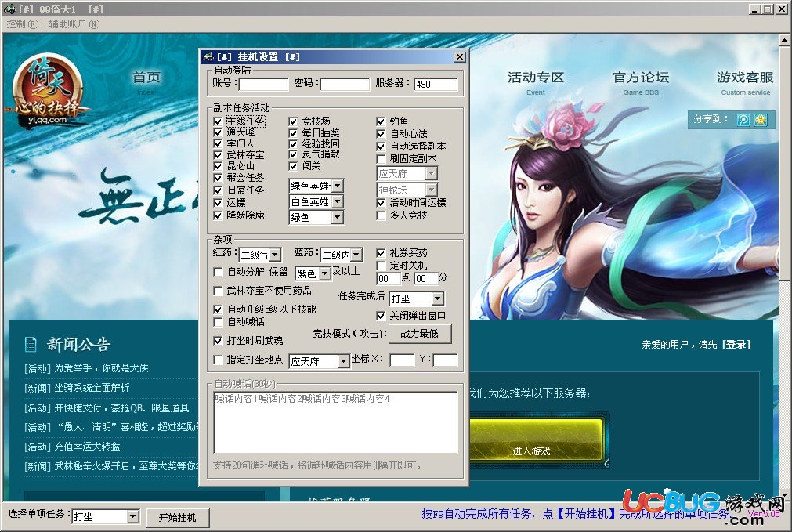Click the 倚天 game logo
792x532 pixels.
(x=47, y=89)
